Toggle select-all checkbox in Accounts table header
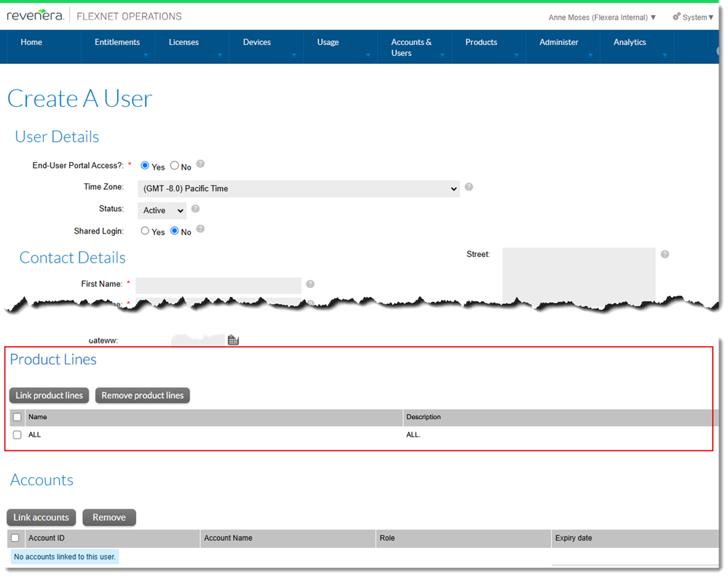 [15, 538]
